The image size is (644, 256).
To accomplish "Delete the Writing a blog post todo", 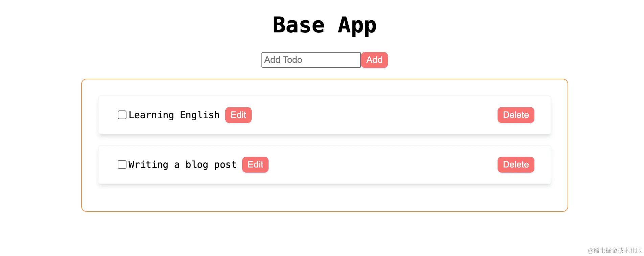I will [x=515, y=164].
